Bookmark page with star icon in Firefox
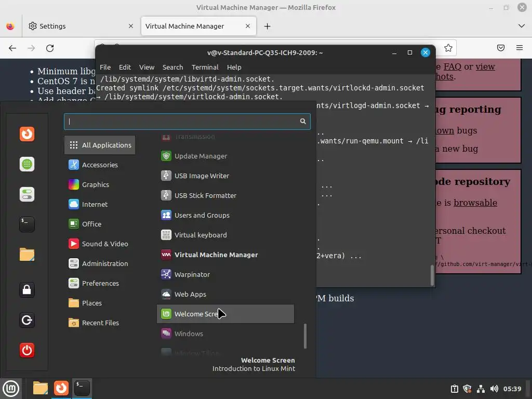This screenshot has width=532, height=399. click(448, 48)
